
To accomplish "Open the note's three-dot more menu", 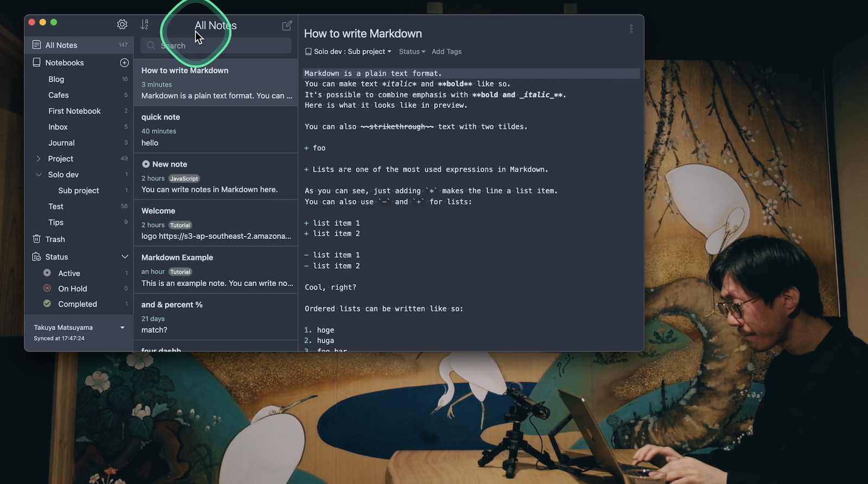I will click(631, 29).
